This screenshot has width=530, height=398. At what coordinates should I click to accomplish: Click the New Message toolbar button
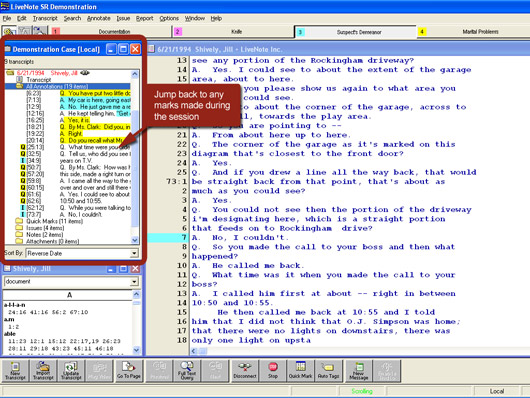coord(359,371)
